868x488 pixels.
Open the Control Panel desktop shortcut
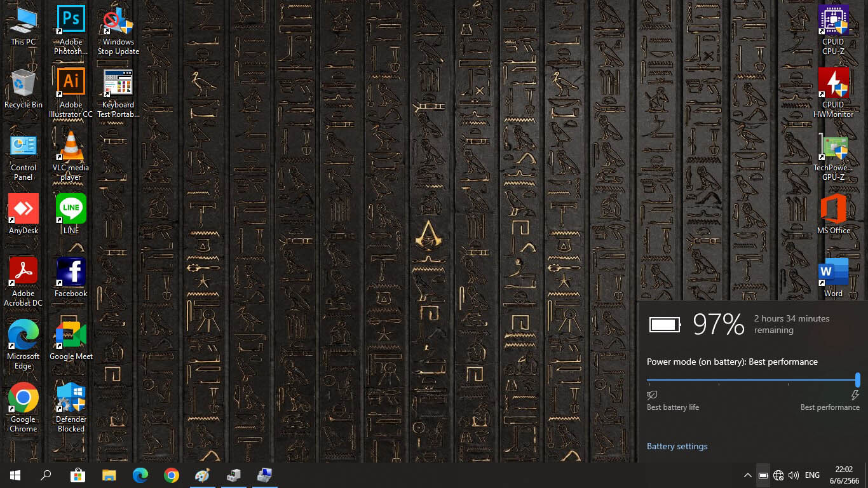(24, 157)
